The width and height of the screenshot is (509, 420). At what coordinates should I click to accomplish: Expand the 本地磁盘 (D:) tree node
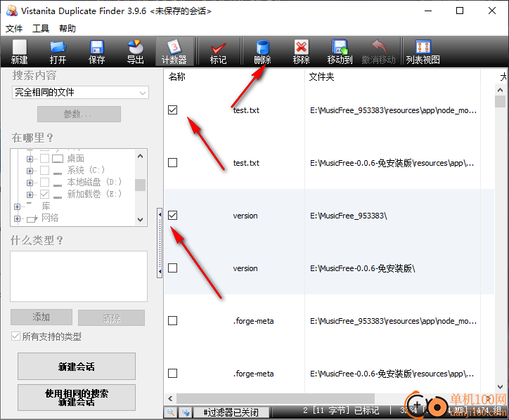(x=30, y=183)
